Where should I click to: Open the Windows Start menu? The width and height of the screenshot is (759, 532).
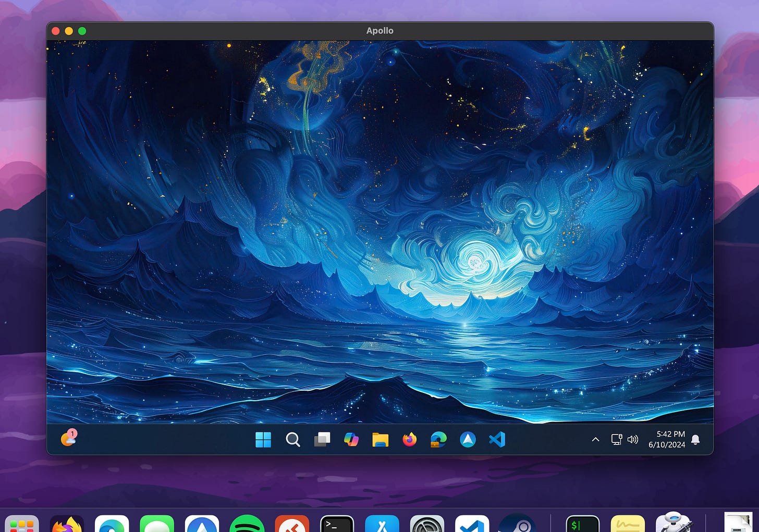(263, 440)
